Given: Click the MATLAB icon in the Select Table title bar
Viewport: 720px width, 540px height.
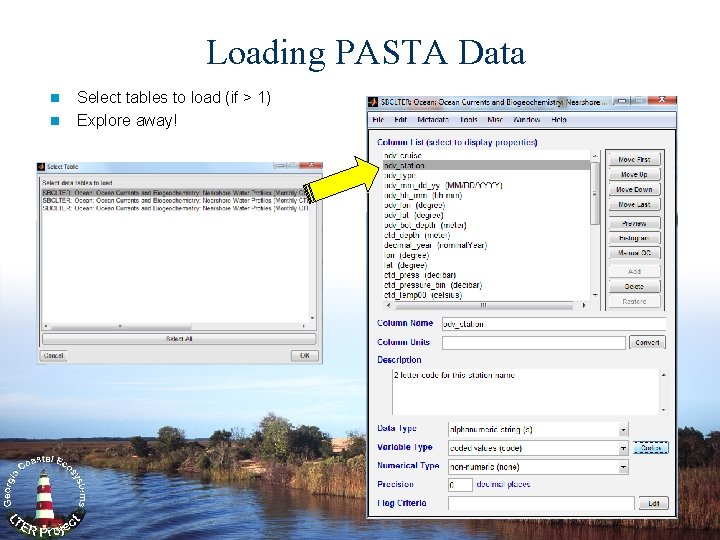Looking at the screenshot, I should pos(42,167).
